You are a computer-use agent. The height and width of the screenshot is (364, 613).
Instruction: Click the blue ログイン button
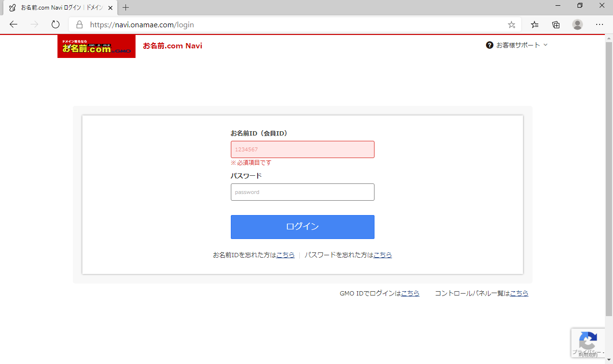(303, 227)
